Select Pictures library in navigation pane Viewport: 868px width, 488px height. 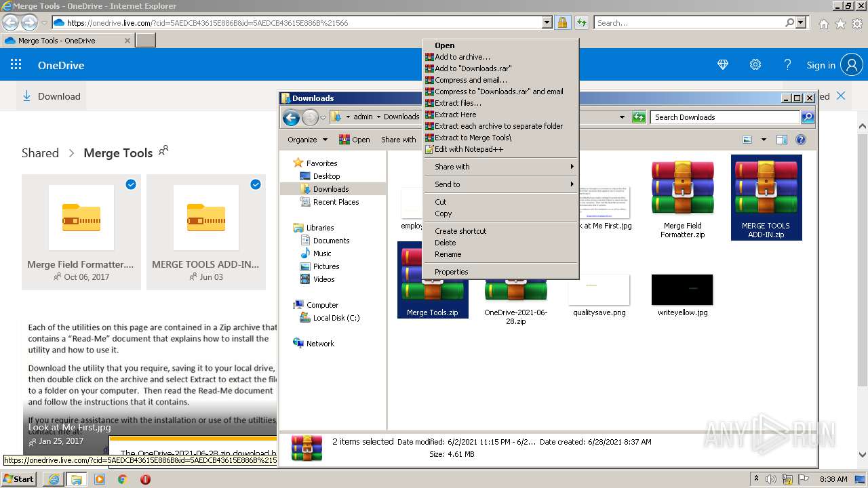click(x=326, y=266)
